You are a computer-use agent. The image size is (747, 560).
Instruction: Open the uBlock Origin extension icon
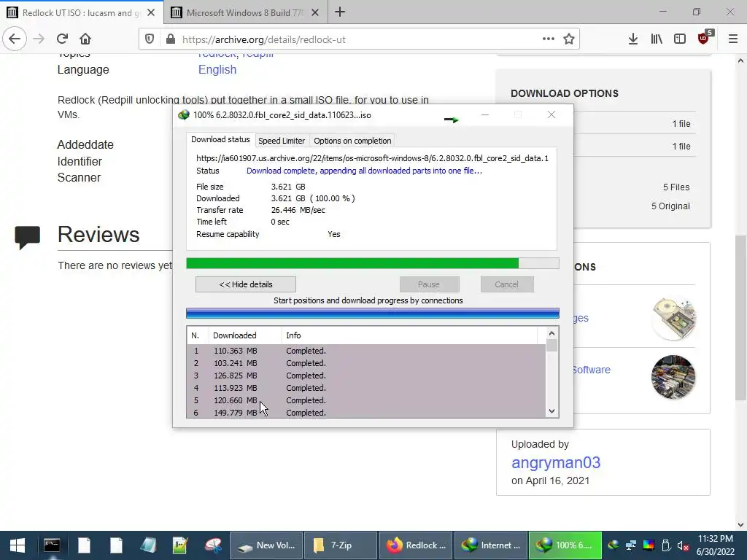pos(704,38)
